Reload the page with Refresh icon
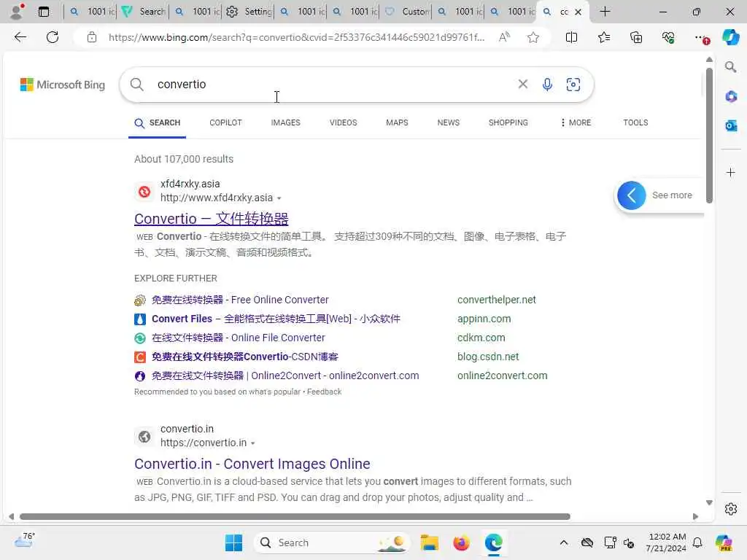 (53, 37)
